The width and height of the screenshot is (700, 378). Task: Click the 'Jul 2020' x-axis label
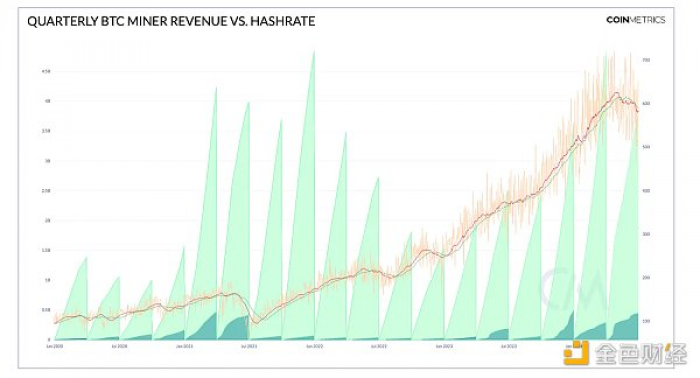coord(119,346)
